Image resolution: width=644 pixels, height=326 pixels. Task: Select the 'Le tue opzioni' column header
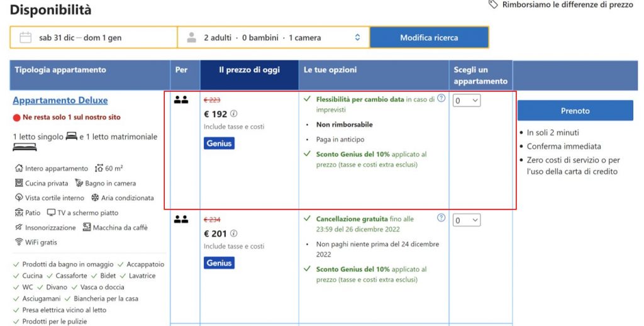330,70
